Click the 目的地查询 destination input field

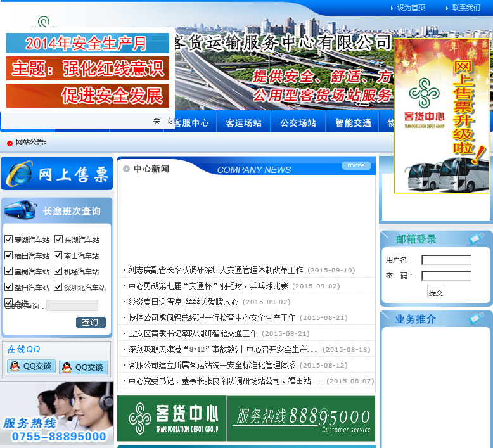click(x=72, y=305)
